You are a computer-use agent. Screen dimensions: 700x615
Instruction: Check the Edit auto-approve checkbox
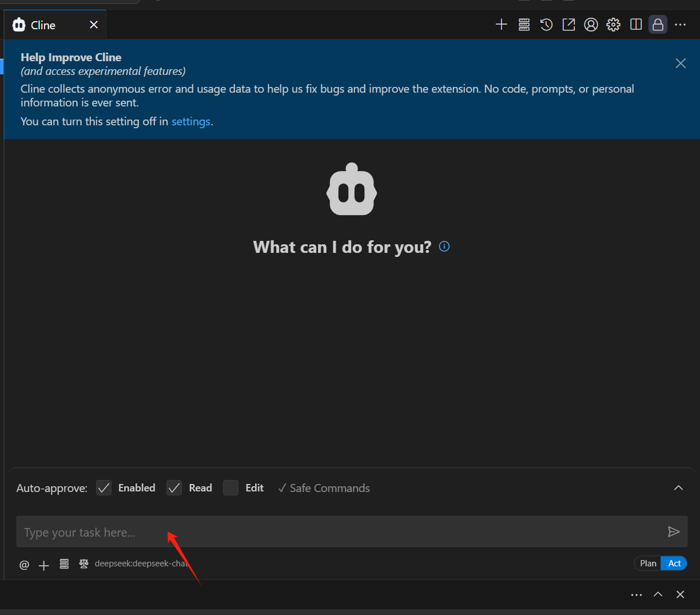(x=230, y=488)
